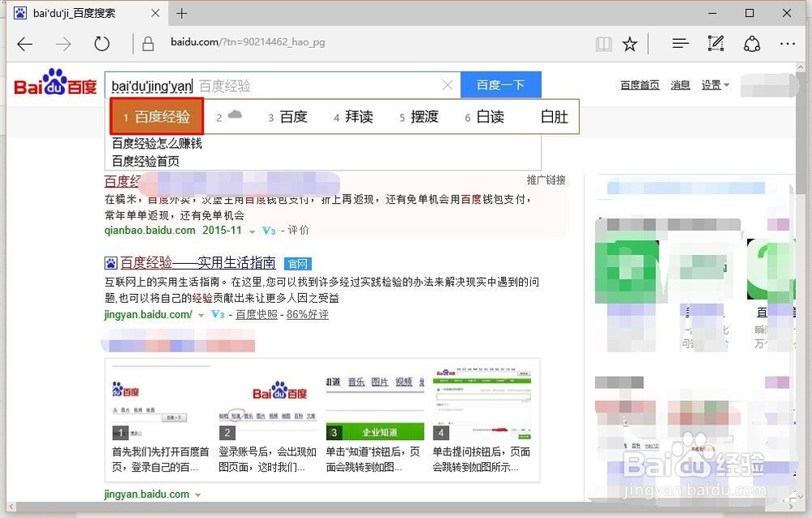Click the browser back arrow
The height and width of the screenshot is (518, 812).
tap(25, 44)
